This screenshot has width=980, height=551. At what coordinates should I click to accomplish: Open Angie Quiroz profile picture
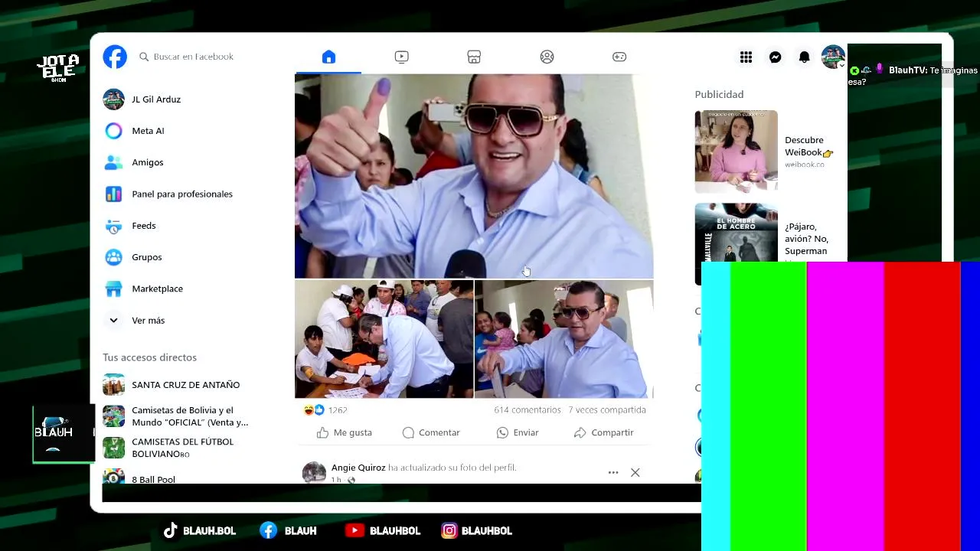314,472
